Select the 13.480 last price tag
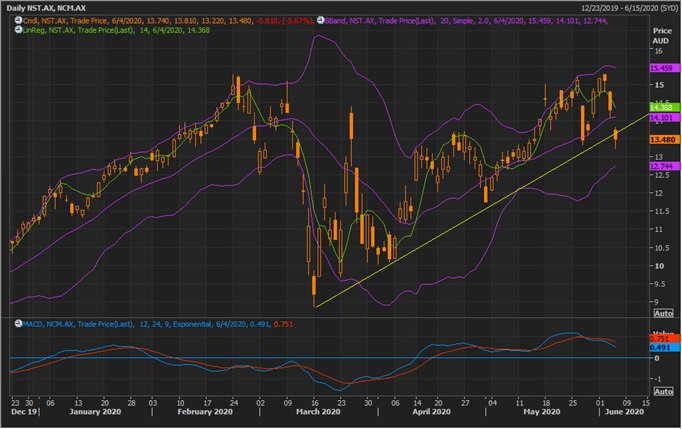The height and width of the screenshot is (429, 682). coord(664,140)
